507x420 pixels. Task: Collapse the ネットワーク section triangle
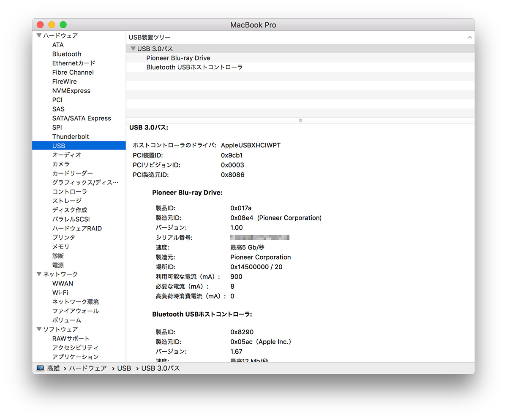(x=39, y=274)
